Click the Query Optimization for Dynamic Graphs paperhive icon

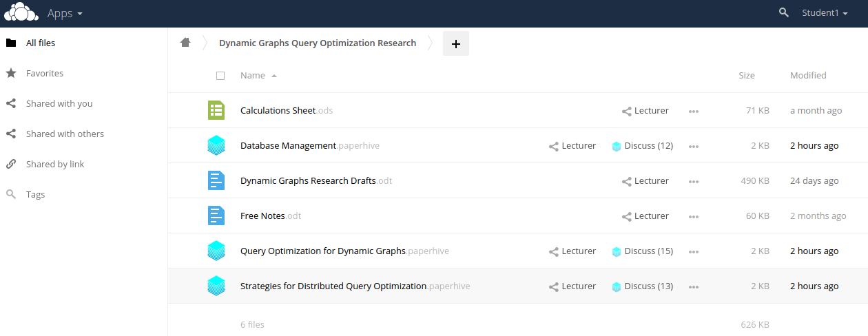[x=216, y=251]
